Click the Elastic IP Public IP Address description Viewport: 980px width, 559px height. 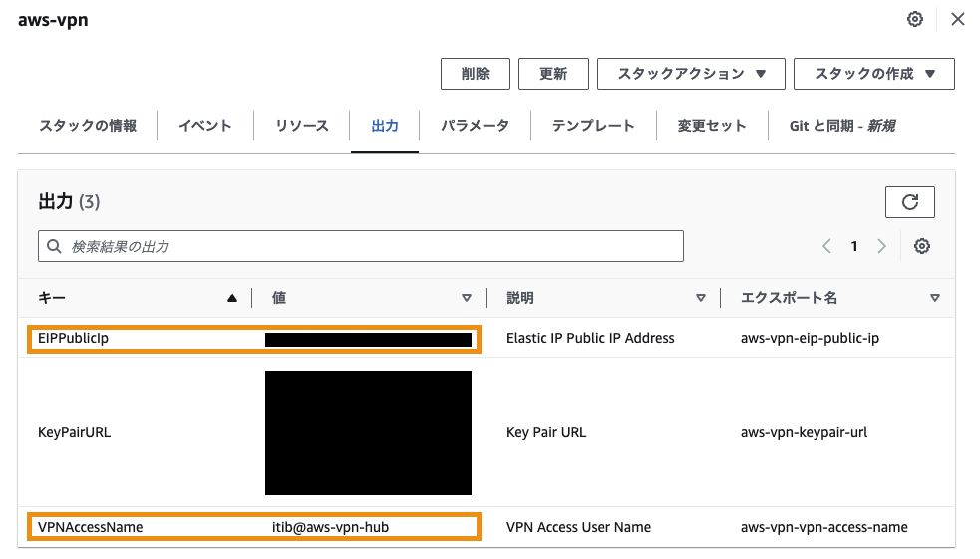coord(590,338)
